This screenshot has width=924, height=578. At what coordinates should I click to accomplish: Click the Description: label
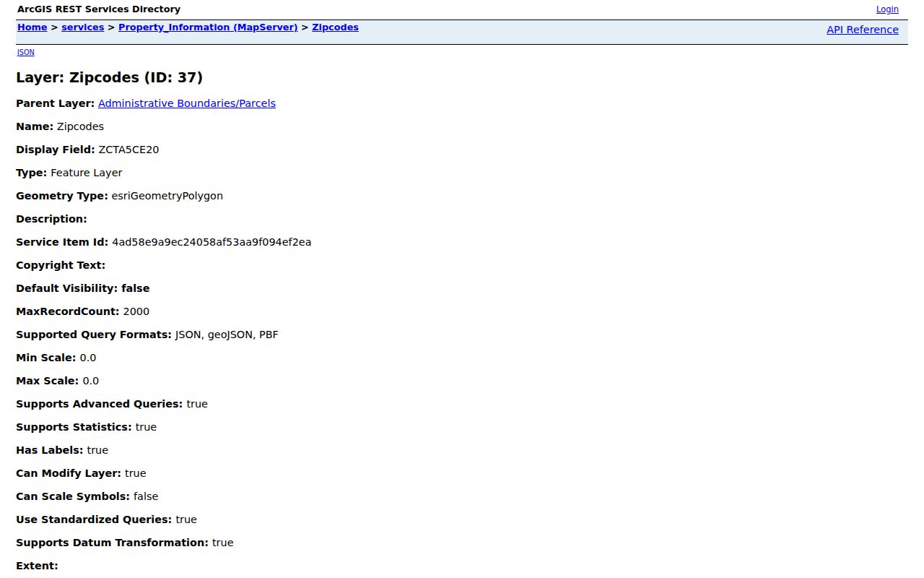(x=51, y=219)
